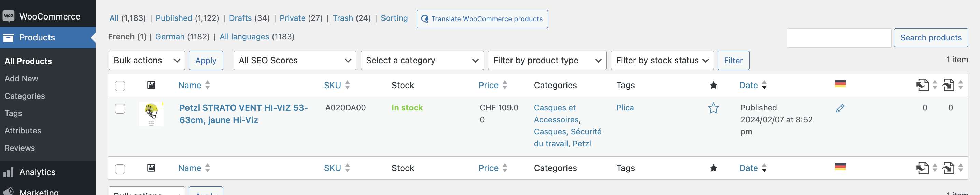This screenshot has width=980, height=195.
Task: Open Filter by stock status dropdown
Action: point(662,60)
